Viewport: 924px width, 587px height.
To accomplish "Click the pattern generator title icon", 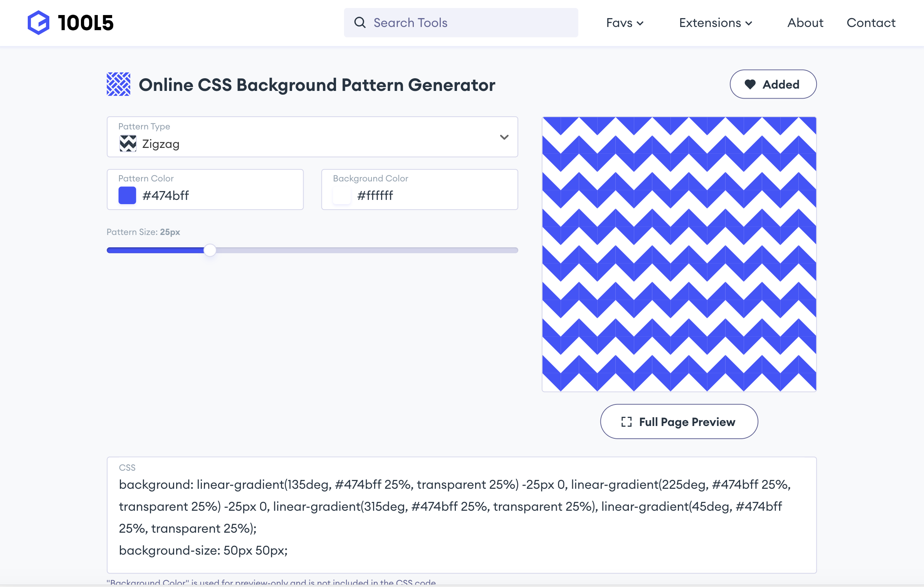I will point(118,84).
